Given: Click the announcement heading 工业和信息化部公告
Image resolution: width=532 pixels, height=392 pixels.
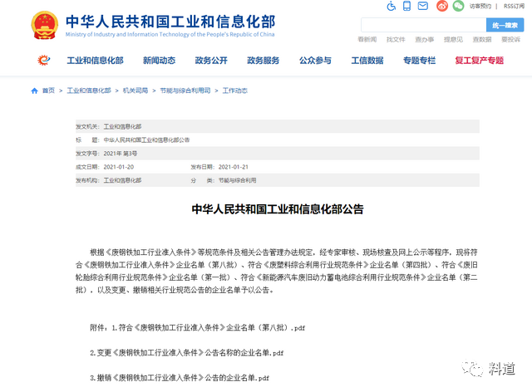Looking at the screenshot, I should [x=278, y=209].
